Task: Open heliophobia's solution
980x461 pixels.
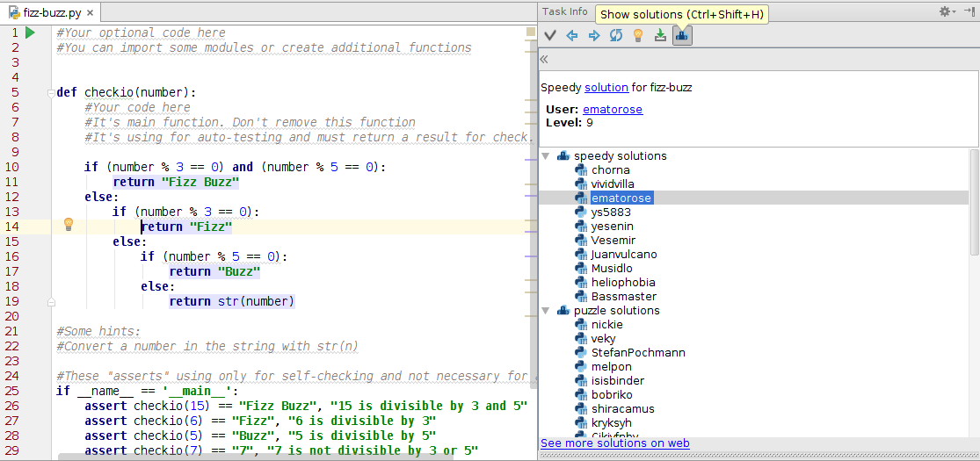Action: tap(623, 283)
